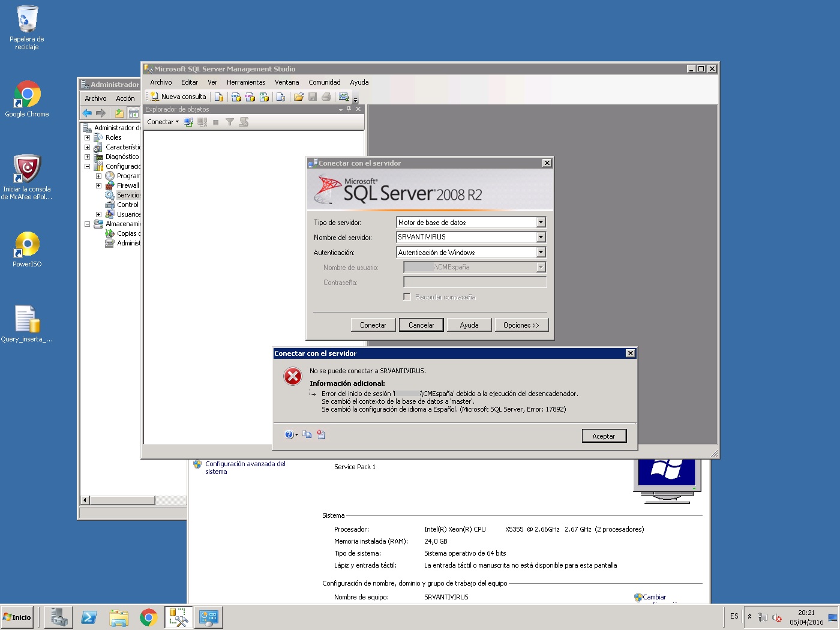Click Object Explorer connect icon next to Conectar
840x630 pixels.
pyautogui.click(x=188, y=122)
